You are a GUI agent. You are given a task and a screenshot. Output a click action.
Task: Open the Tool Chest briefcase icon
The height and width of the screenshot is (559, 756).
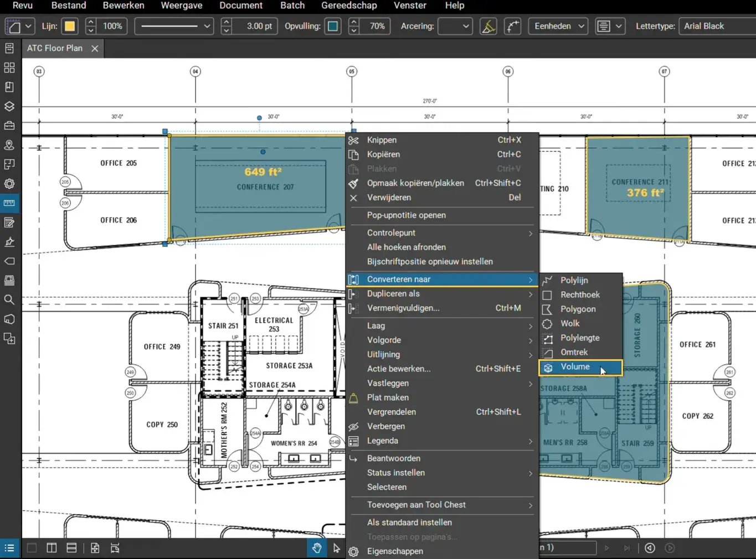[9, 126]
